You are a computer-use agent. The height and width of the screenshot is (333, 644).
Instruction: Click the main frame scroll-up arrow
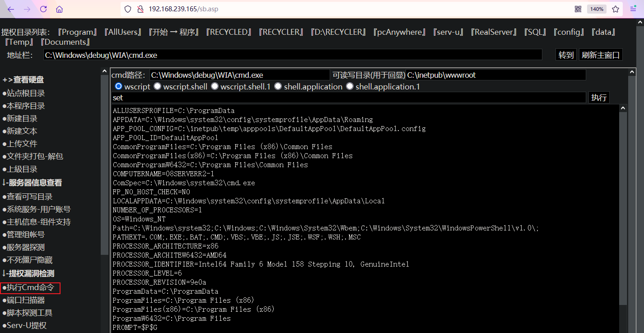pos(632,72)
